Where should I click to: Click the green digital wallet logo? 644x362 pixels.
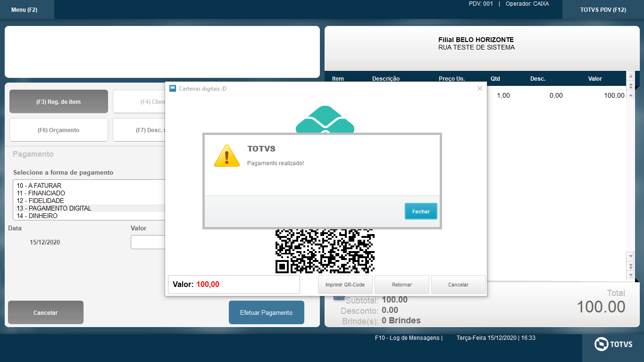(x=325, y=119)
